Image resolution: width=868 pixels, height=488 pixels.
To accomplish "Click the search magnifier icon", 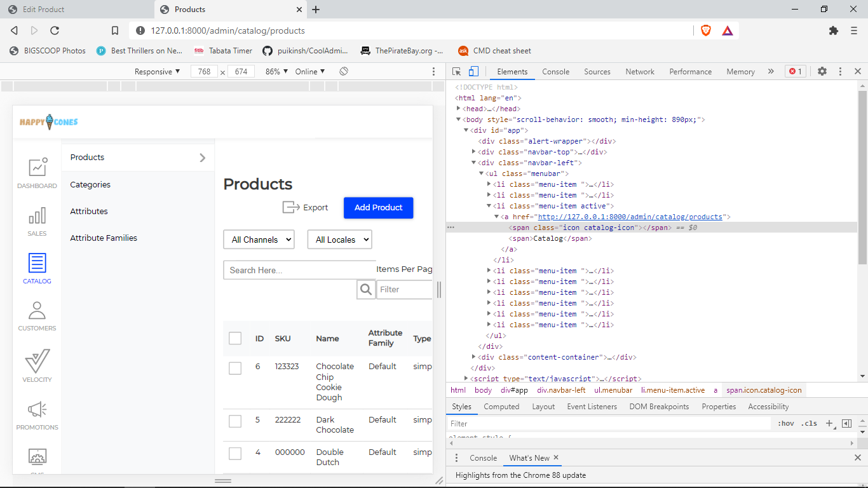I will [366, 290].
